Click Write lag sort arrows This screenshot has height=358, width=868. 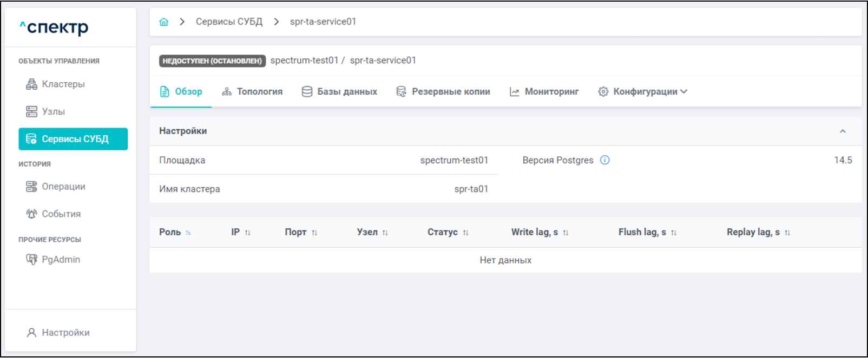pos(565,233)
